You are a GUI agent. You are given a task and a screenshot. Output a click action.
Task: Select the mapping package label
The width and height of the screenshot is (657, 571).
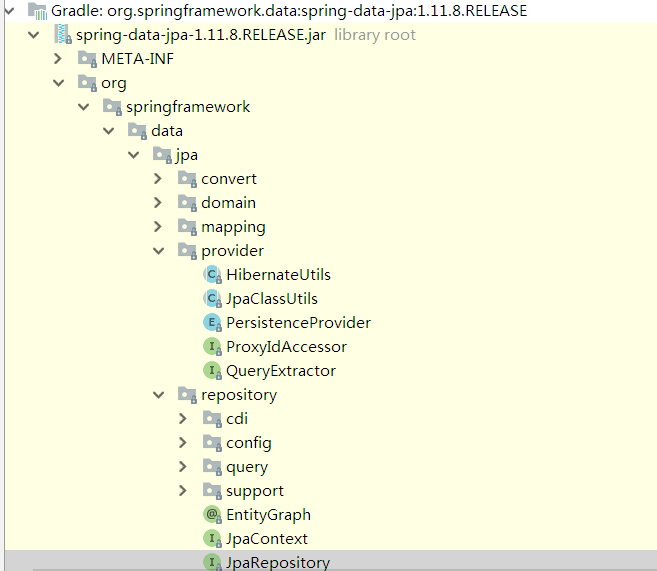(233, 227)
